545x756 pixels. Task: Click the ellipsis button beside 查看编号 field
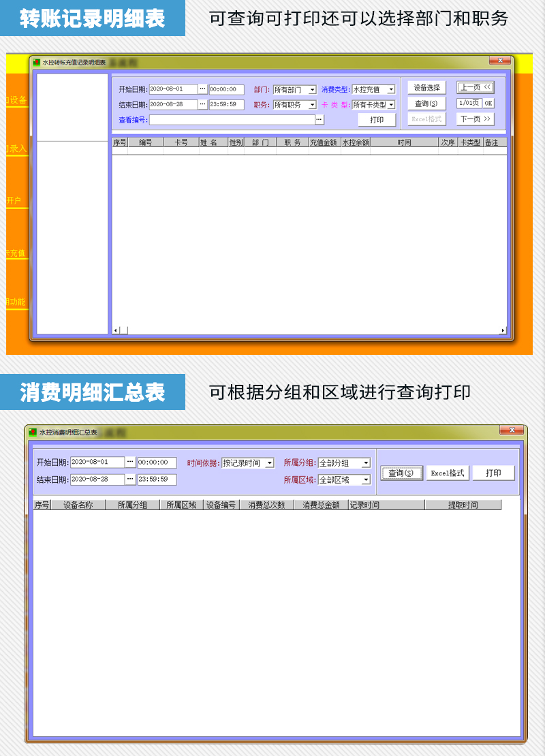[x=320, y=120]
